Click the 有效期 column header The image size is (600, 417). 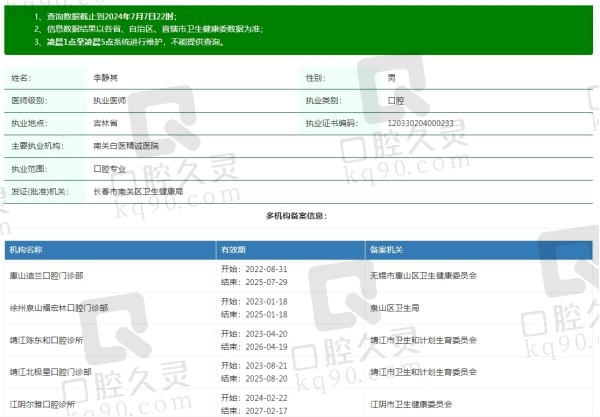[290, 250]
